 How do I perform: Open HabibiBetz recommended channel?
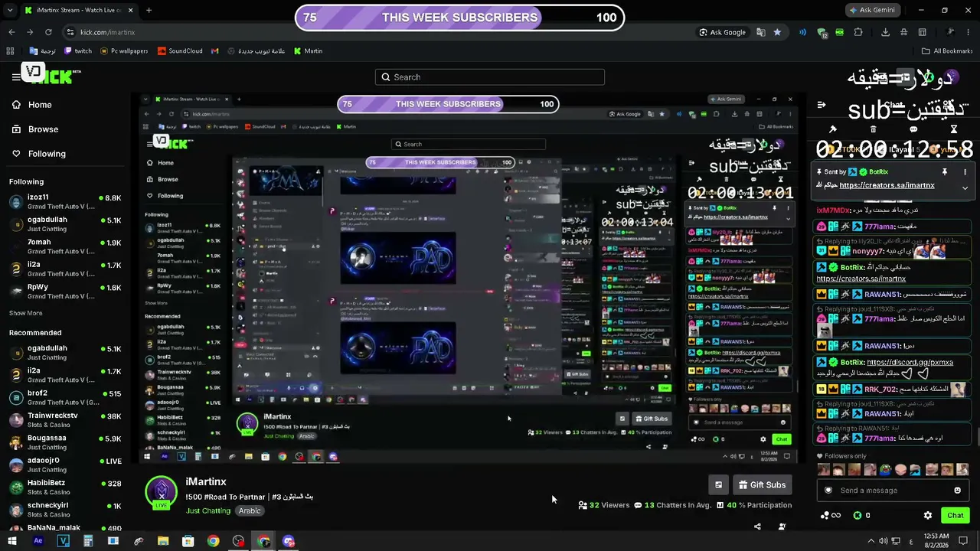click(x=65, y=487)
